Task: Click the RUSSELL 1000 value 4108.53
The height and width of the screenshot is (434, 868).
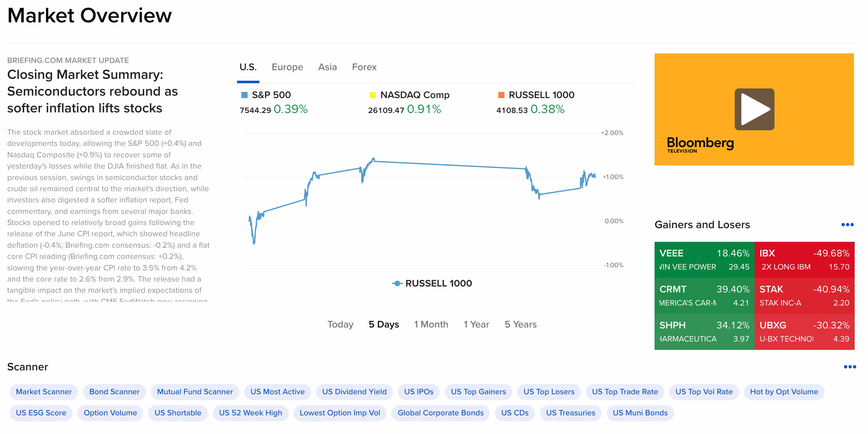Action: pyautogui.click(x=512, y=110)
